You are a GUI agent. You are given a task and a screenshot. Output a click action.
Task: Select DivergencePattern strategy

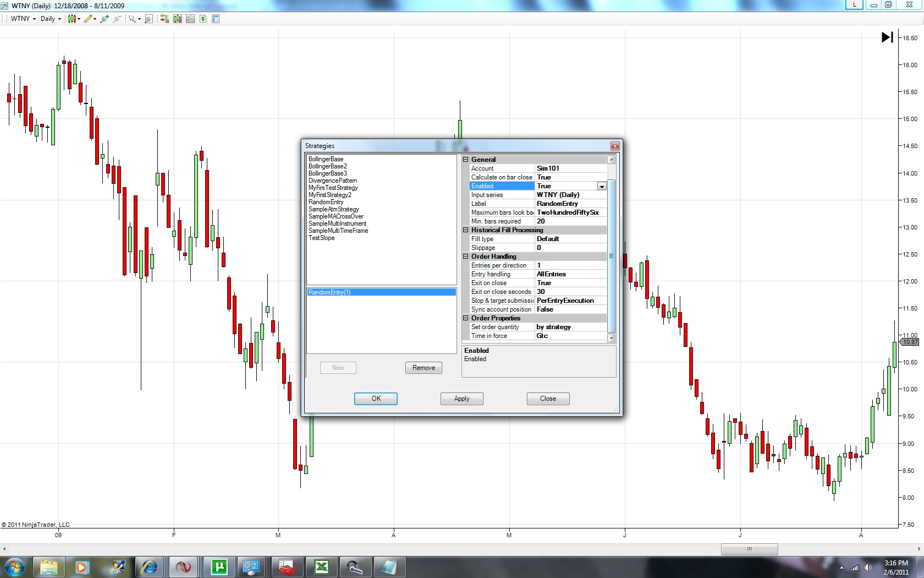click(x=333, y=181)
